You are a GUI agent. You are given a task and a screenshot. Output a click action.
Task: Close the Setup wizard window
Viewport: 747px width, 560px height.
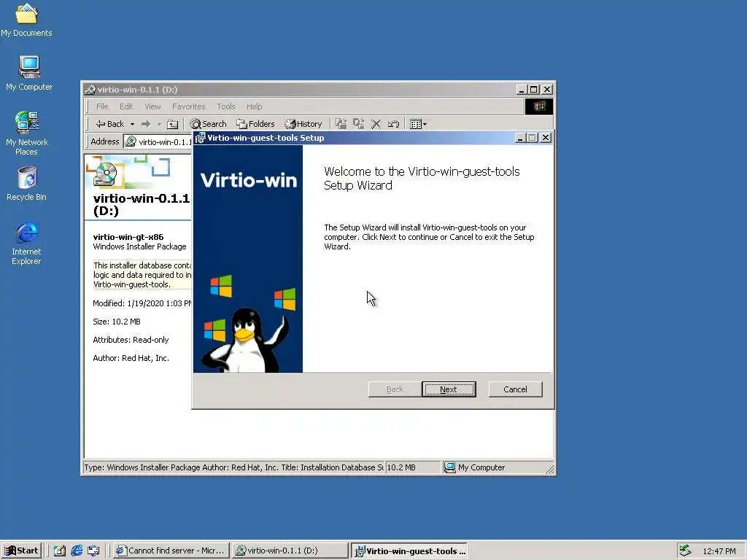click(546, 138)
